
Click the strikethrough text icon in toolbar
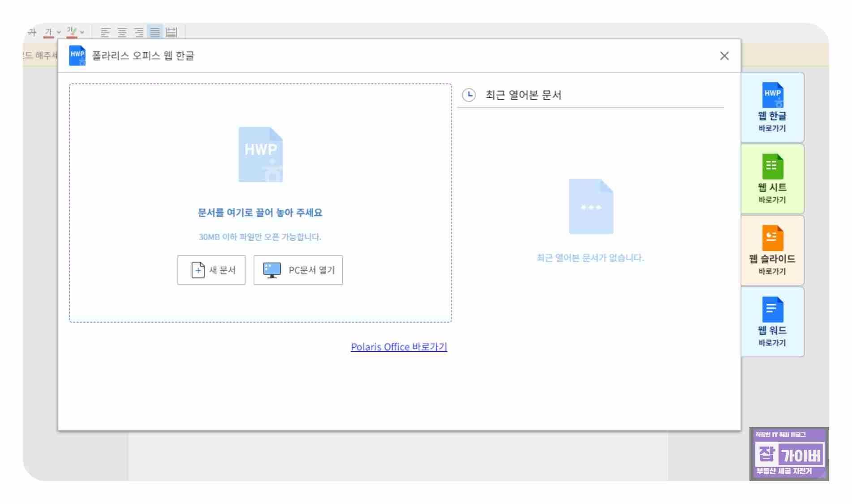[32, 32]
